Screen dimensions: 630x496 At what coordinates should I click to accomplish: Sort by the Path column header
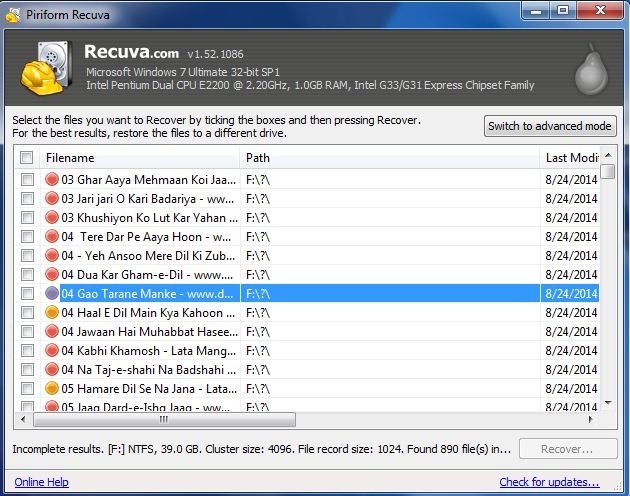[390, 158]
